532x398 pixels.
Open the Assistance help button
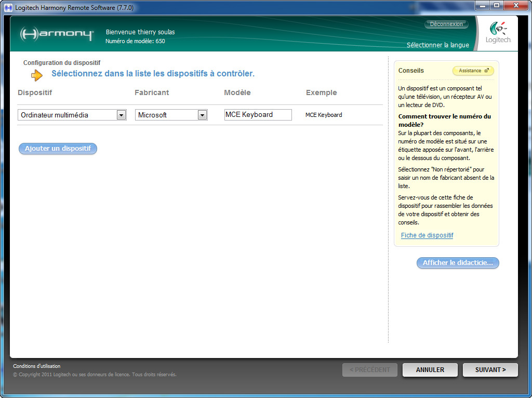[x=473, y=71]
